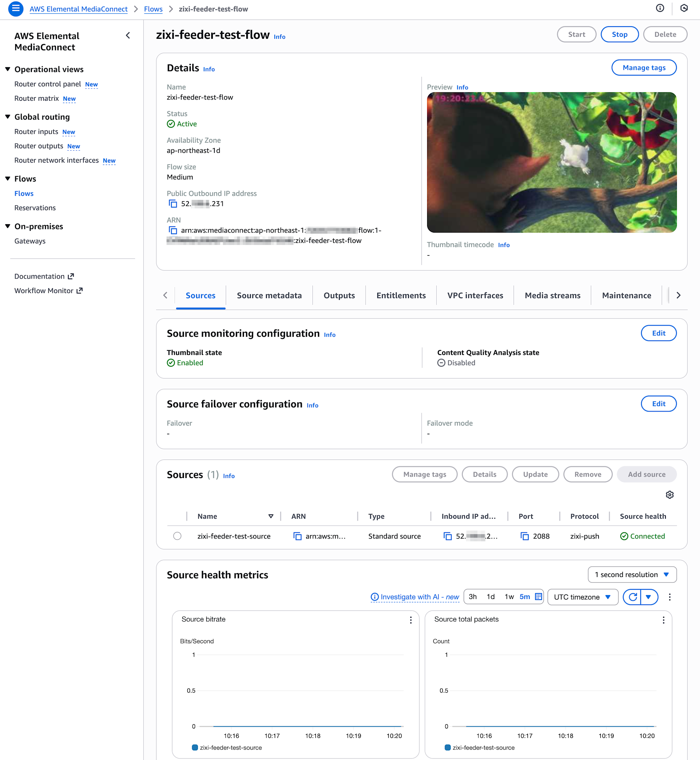Open the Maintenance tab
Image resolution: width=700 pixels, height=760 pixels.
pos(627,296)
